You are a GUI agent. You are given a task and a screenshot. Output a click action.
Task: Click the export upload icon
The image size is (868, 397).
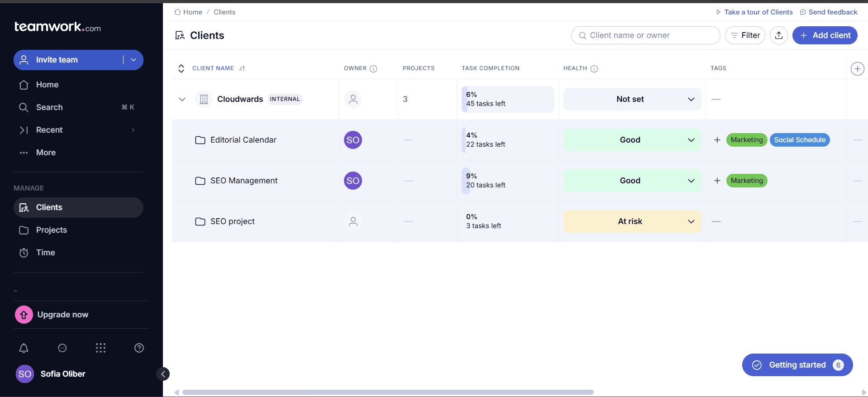click(778, 35)
